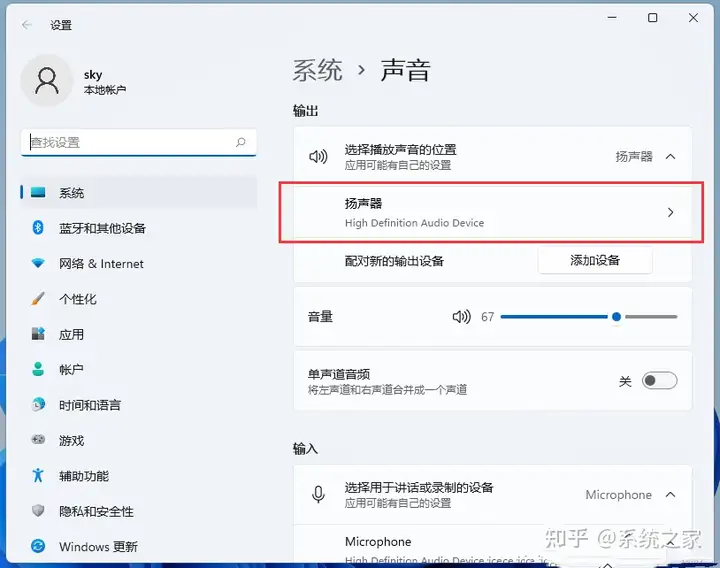The width and height of the screenshot is (720, 568).
Task: Go to 个性化 settings page
Action: click(x=139, y=299)
